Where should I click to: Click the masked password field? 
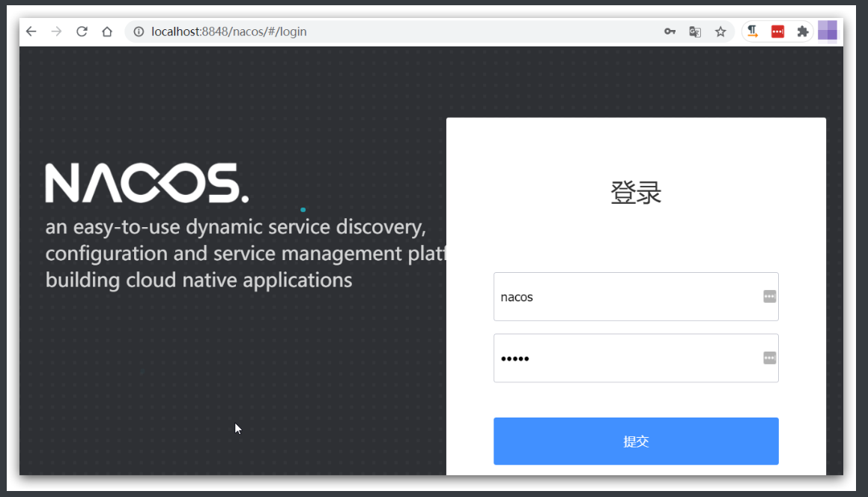pos(636,358)
